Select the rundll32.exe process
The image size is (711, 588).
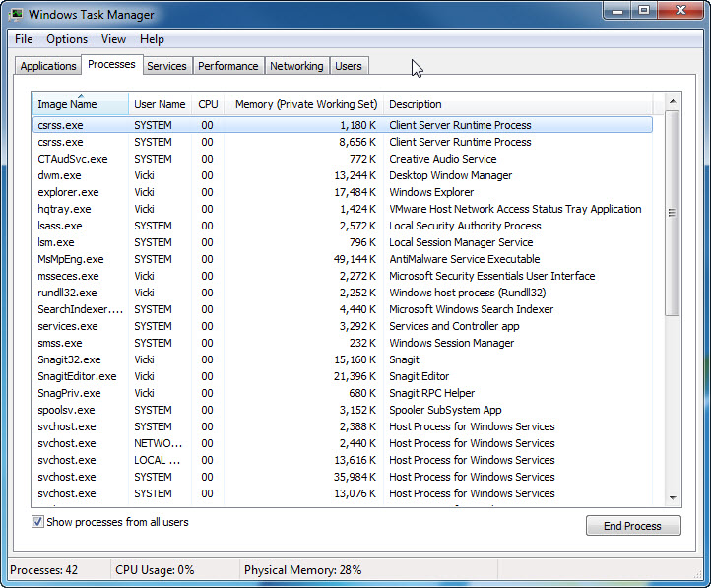[343, 293]
